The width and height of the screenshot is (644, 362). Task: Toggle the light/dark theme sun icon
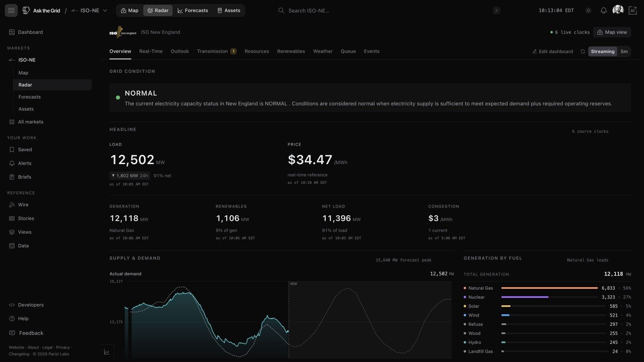(588, 10)
